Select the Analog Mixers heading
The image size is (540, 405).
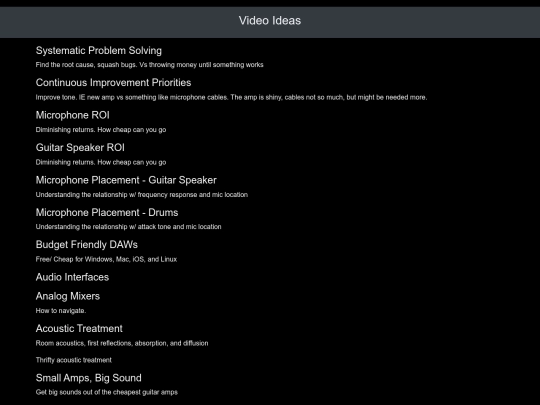click(x=68, y=296)
